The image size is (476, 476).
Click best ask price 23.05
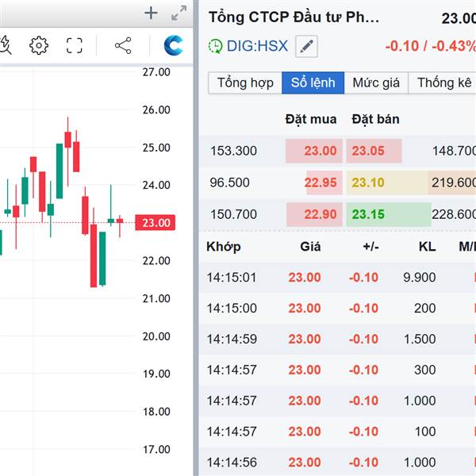click(x=368, y=151)
